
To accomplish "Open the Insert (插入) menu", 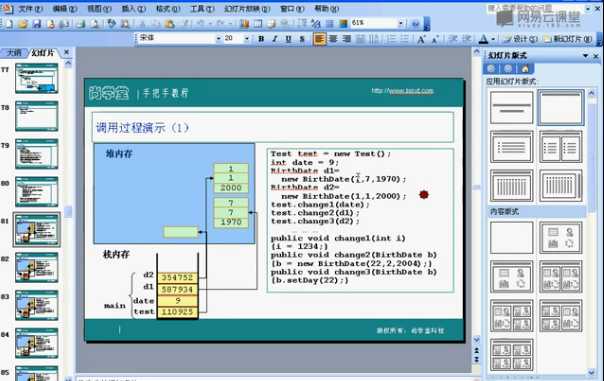I will [134, 8].
